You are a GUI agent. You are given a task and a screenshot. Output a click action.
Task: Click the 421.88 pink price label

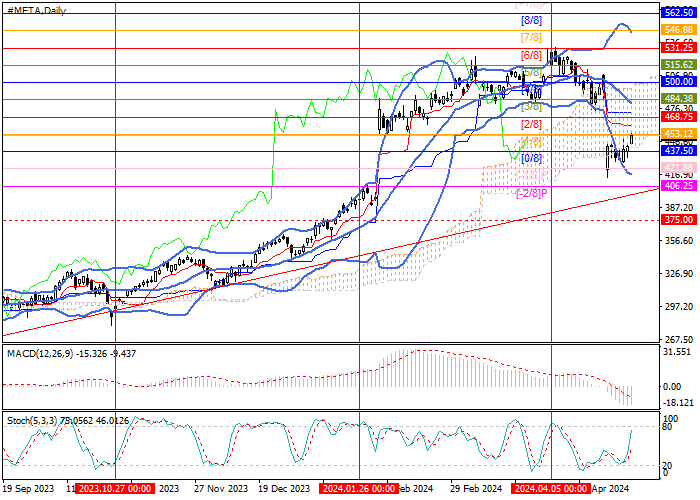pyautogui.click(x=678, y=168)
